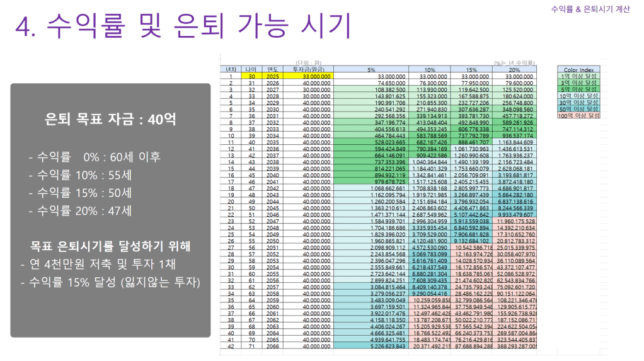The width and height of the screenshot is (644, 361).
Task: Click the 10% cell '5.069.783.099'
Action: 430,254
